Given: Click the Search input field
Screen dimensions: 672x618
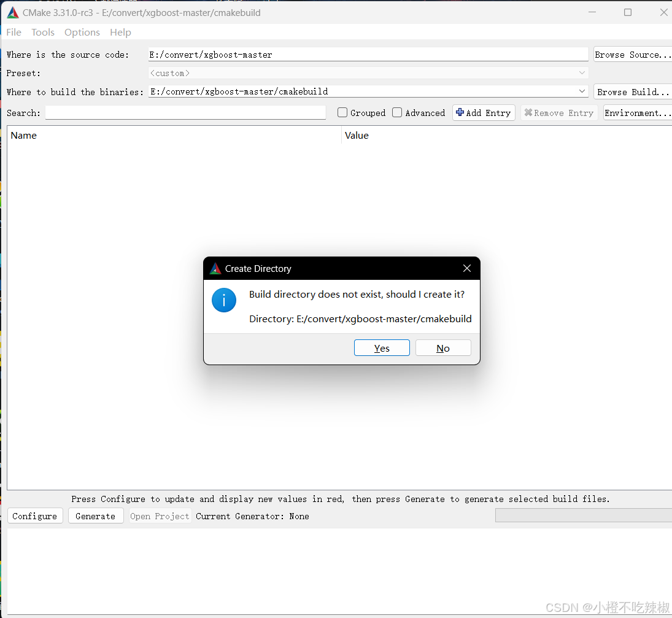Looking at the screenshot, I should click(x=185, y=113).
